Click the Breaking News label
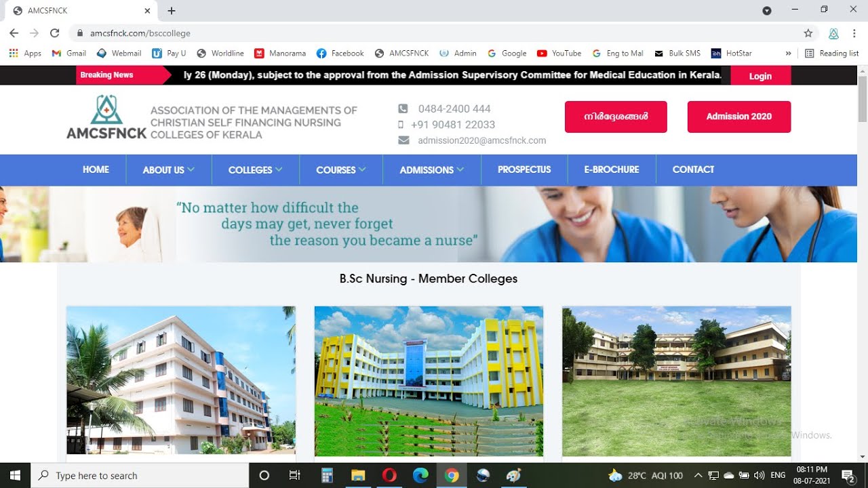Viewport: 868px width, 488px height. click(x=106, y=75)
